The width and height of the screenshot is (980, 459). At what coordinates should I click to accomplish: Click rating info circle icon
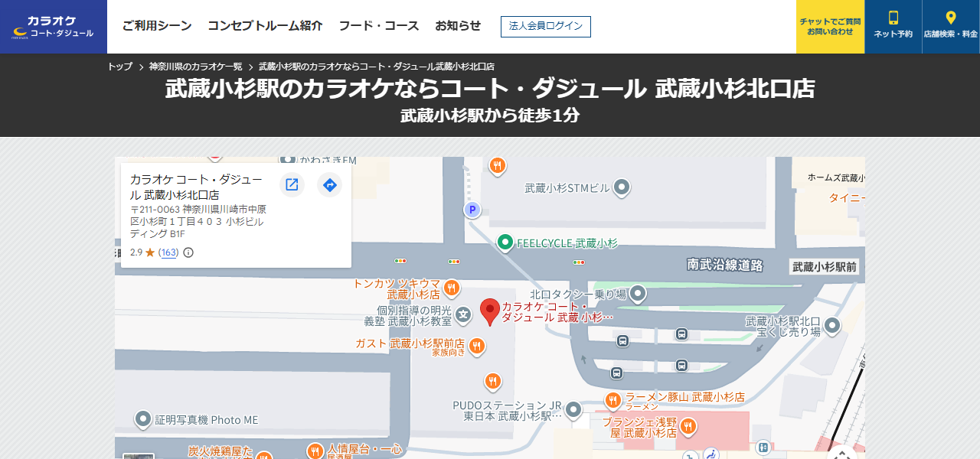coord(188,252)
